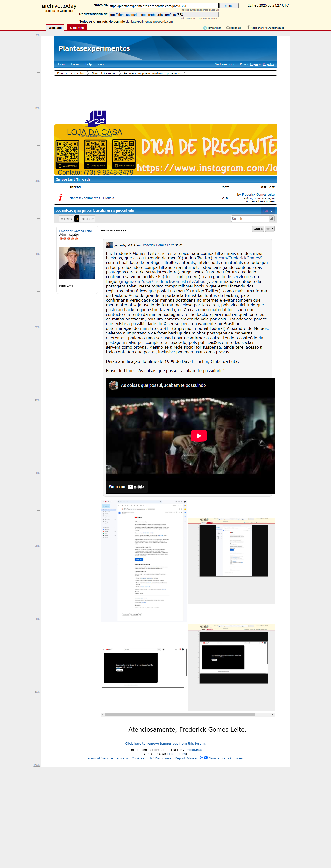Click Frederick Gomes Leite in Last Post column

[x=258, y=194]
